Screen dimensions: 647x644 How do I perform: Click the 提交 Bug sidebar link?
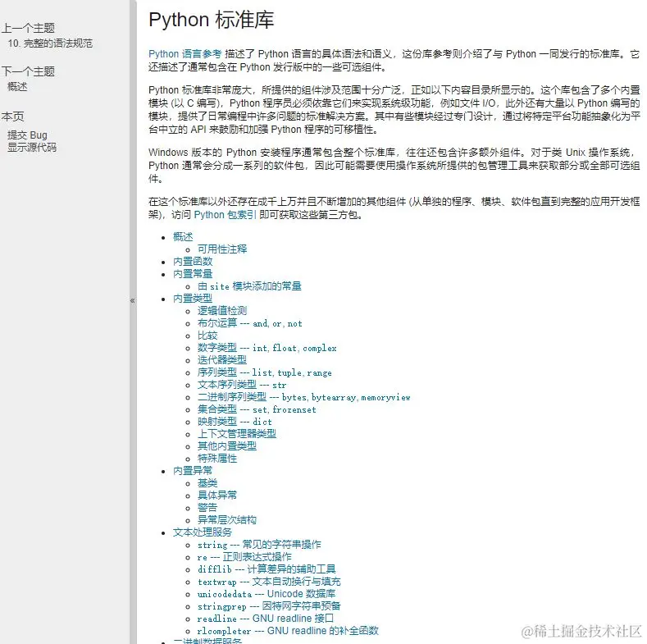pos(27,135)
